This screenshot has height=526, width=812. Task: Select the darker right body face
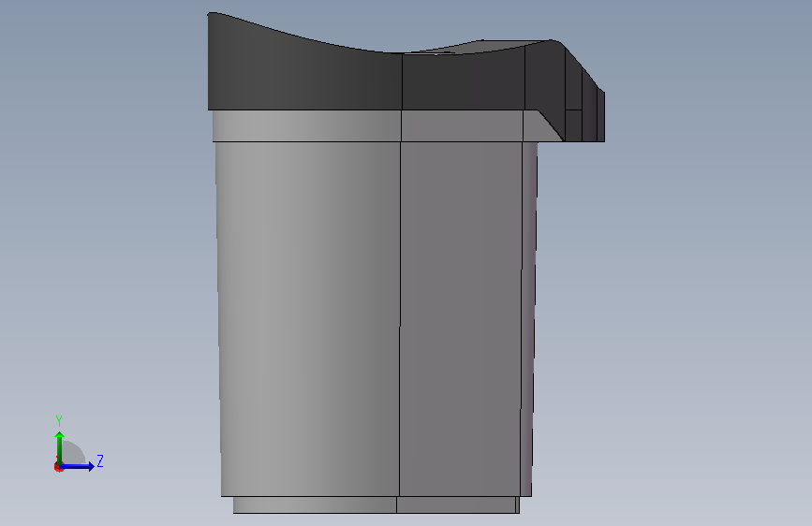tap(461, 318)
